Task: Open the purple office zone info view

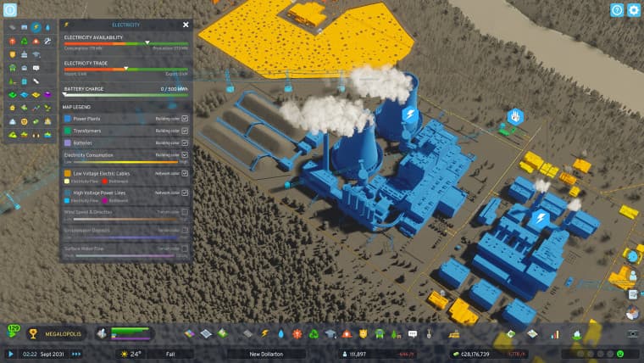Action: pyautogui.click(x=47, y=94)
